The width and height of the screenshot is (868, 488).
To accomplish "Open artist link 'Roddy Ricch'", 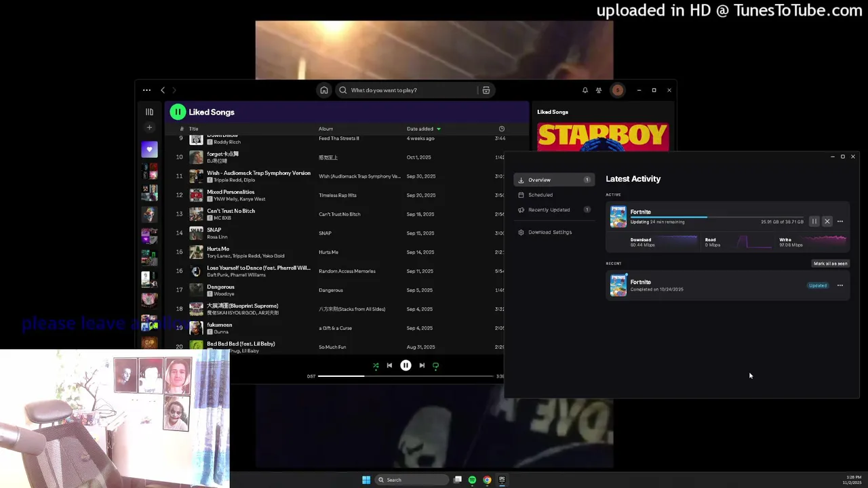I will (227, 142).
